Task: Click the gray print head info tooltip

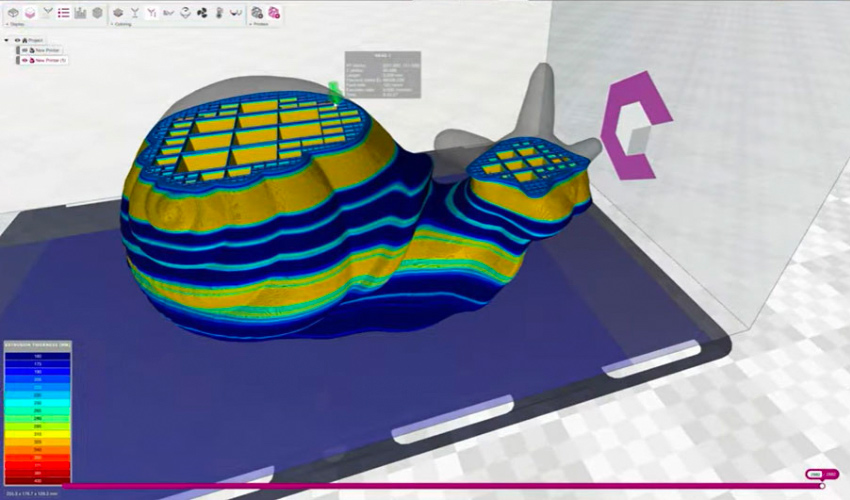Action: pos(383,75)
